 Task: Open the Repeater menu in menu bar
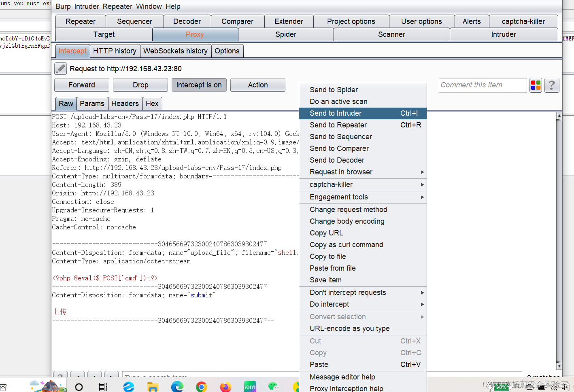(117, 6)
